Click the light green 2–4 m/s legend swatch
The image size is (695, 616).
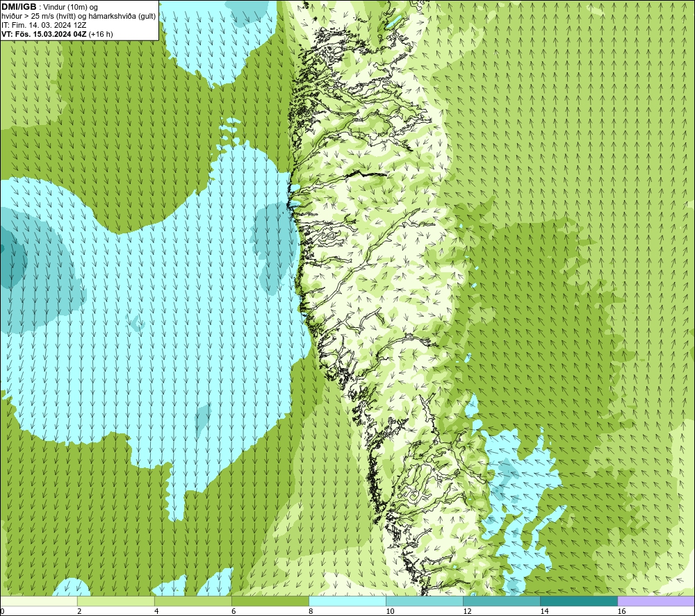(x=115, y=601)
